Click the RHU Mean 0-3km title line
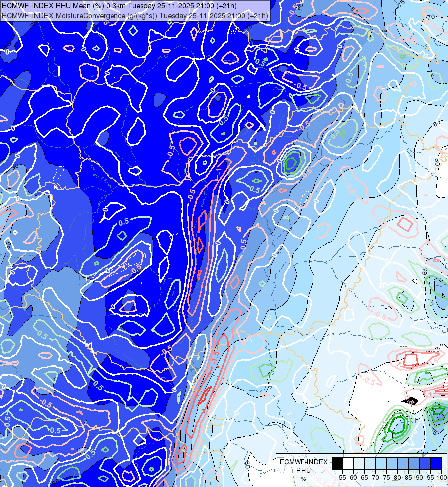 pyautogui.click(x=119, y=6)
